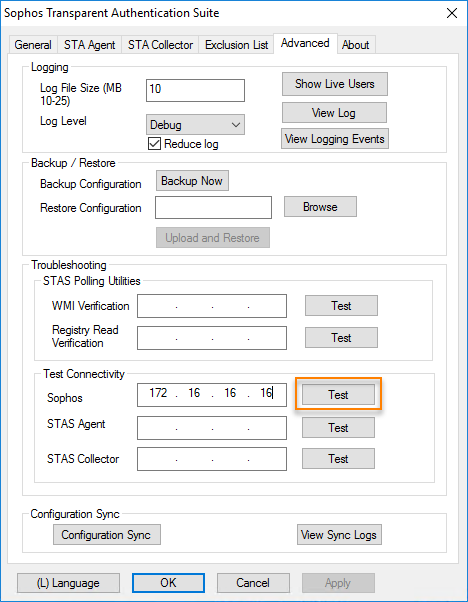Click the Sophos IP address field

click(212, 395)
